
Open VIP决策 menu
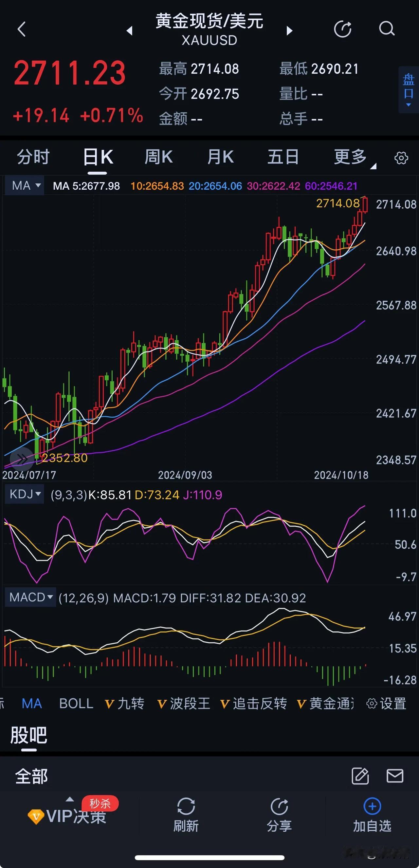pos(67,817)
